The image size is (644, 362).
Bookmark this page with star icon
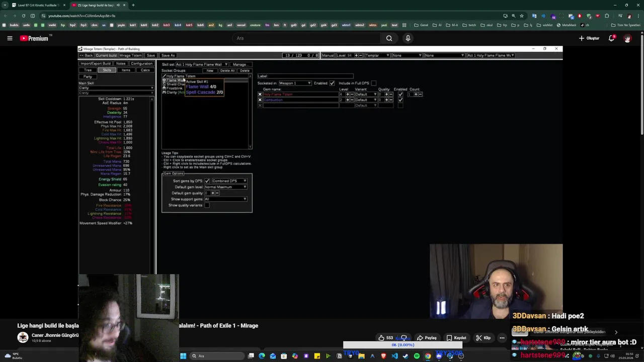(522, 16)
